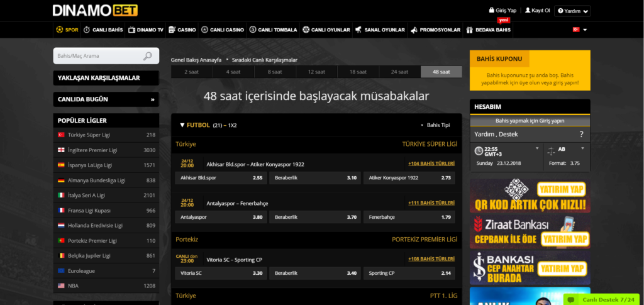Bet on Beraberlik 3.40 for Vitoria match
644x305 pixels.
tap(315, 273)
